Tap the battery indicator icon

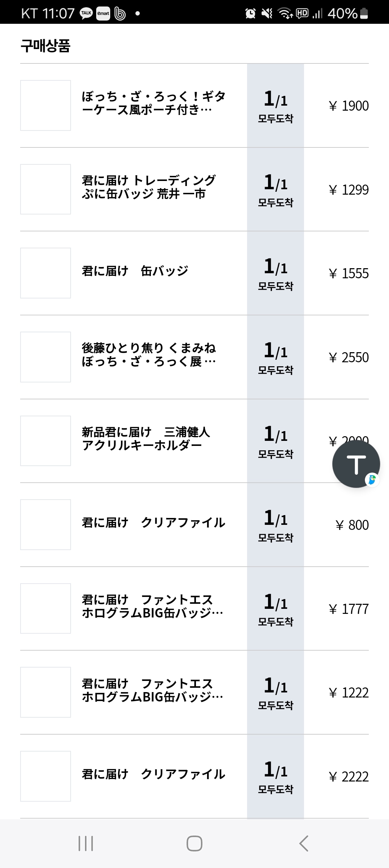(x=364, y=13)
